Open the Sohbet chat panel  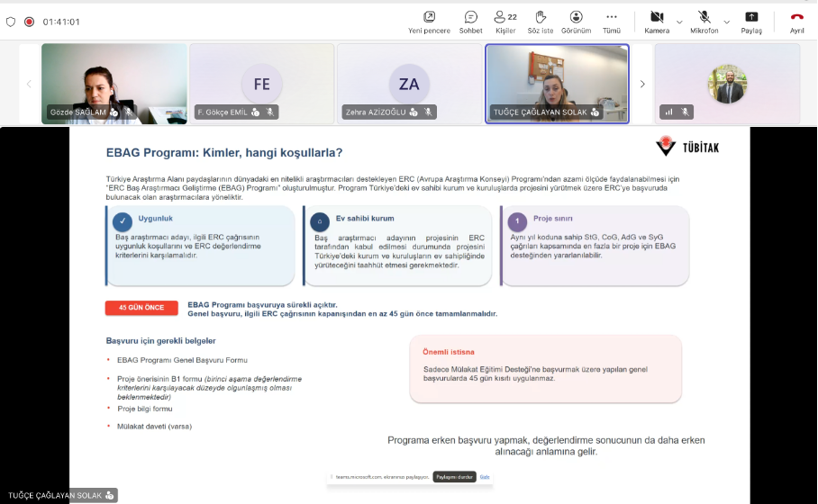[x=470, y=22]
